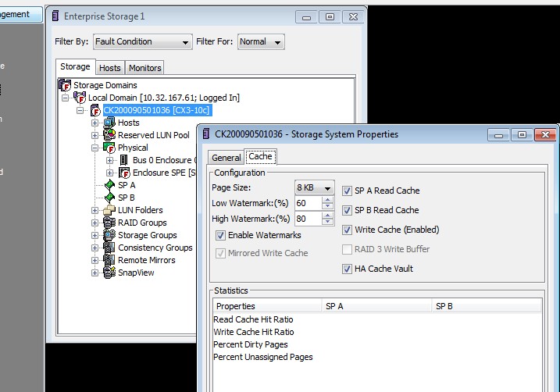Click the SnapView icon

pyautogui.click(x=109, y=273)
